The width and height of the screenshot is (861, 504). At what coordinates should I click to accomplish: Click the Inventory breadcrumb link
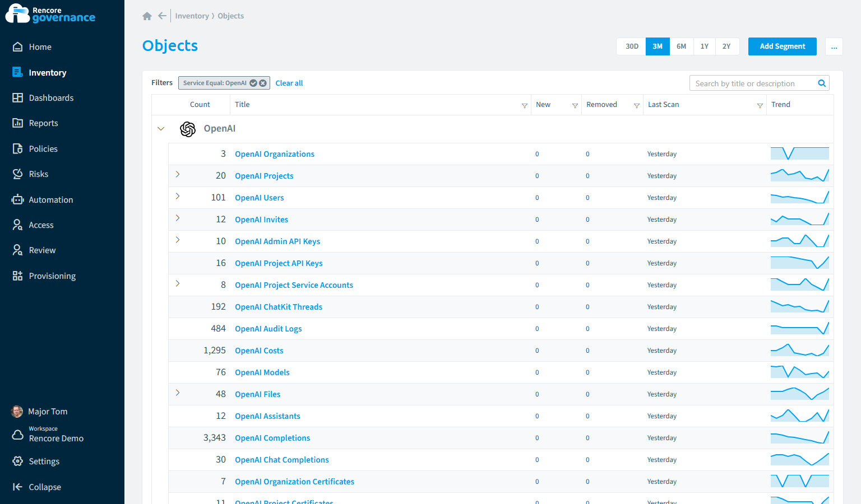tap(192, 16)
